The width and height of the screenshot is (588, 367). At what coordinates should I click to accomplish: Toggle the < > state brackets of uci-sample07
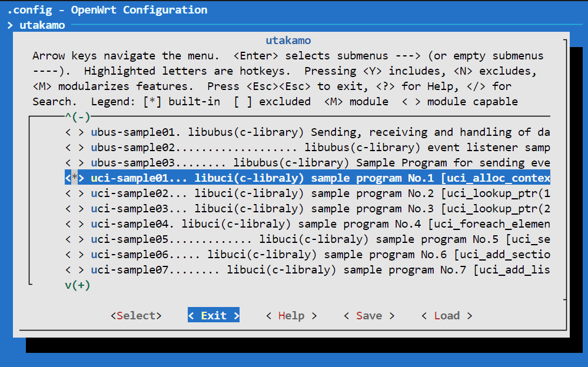(75, 271)
